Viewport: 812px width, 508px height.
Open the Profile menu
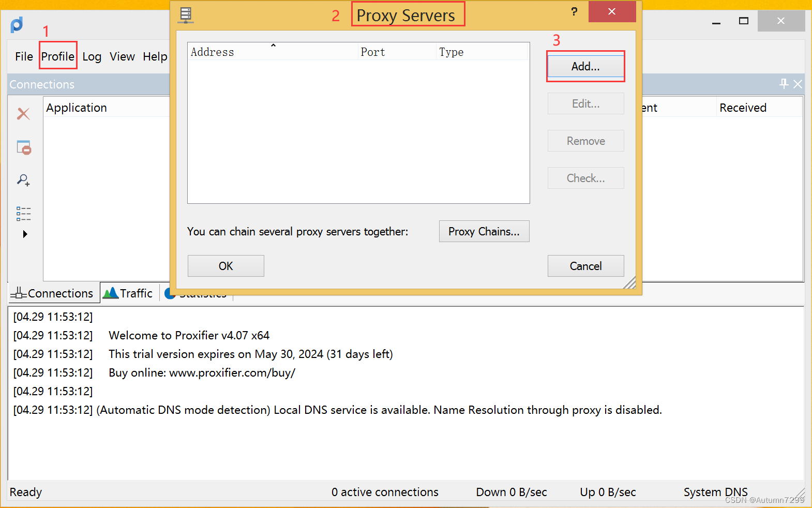tap(58, 56)
